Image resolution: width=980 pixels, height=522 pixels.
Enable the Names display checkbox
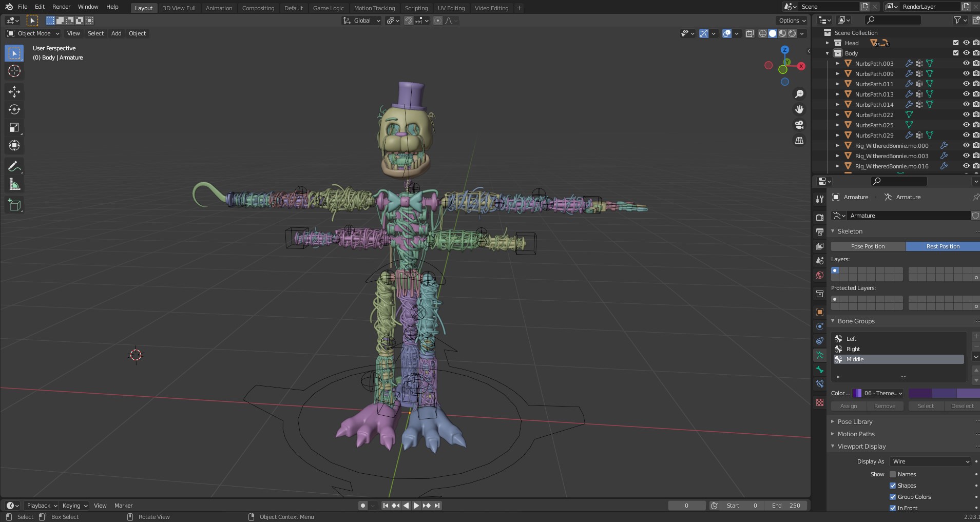pos(893,474)
